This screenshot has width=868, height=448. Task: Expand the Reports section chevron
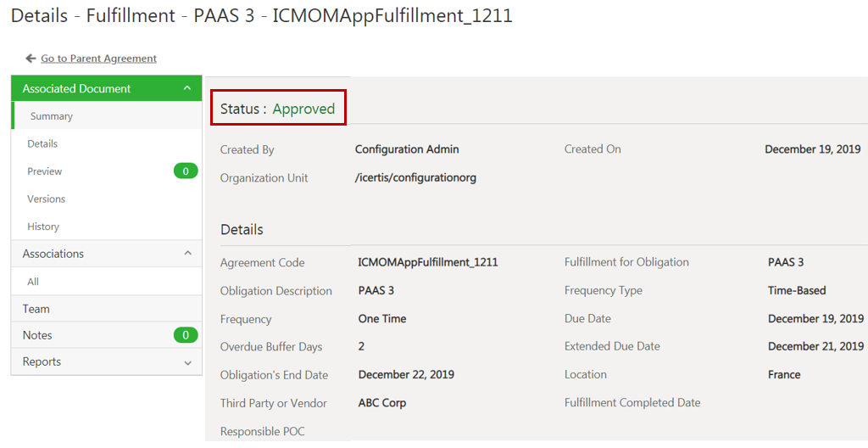click(x=187, y=362)
